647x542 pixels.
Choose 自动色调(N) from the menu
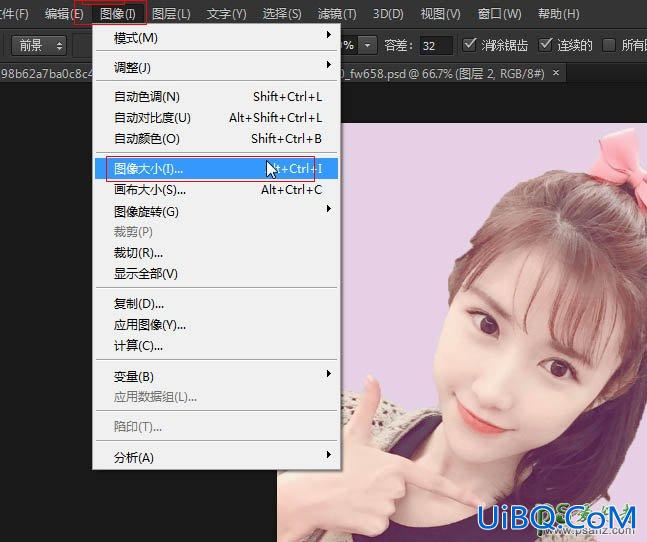coord(216,97)
